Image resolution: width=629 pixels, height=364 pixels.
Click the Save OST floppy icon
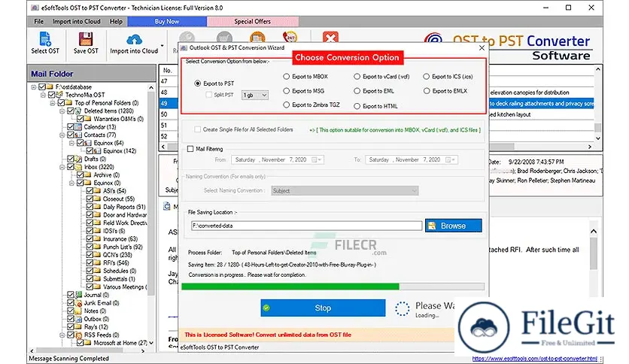[x=86, y=39]
